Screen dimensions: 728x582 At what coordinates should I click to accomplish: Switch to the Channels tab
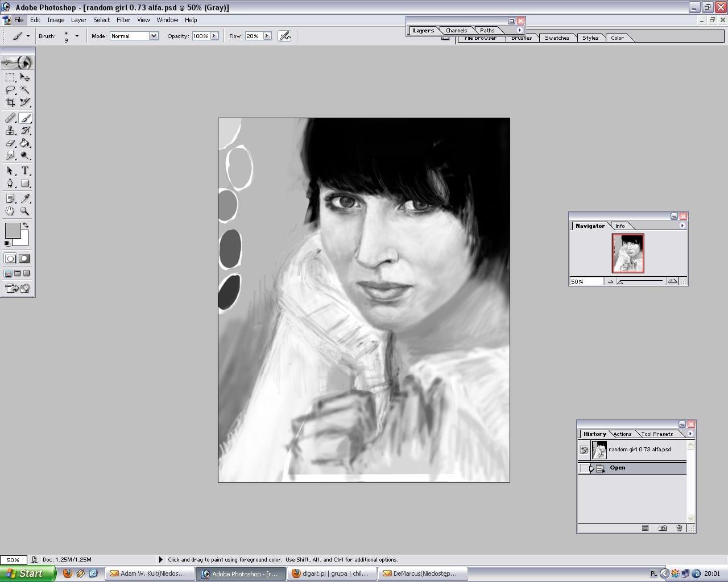pos(456,31)
